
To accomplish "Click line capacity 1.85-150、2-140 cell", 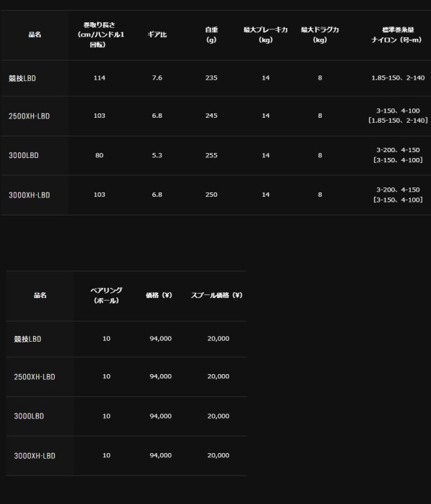I will point(398,78).
